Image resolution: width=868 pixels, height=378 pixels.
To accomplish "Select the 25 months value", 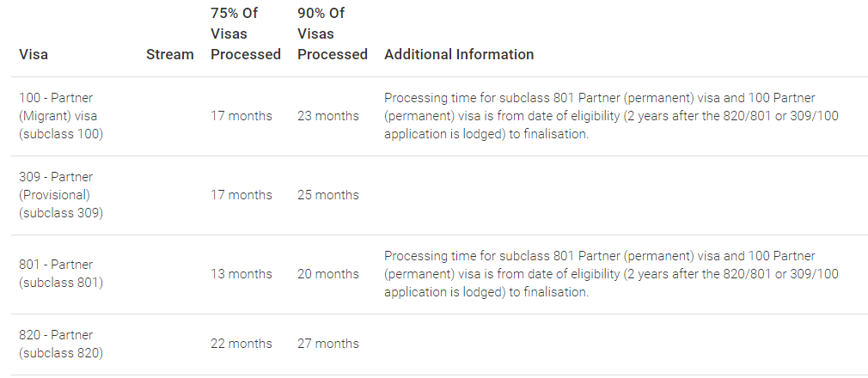I will point(327,195).
